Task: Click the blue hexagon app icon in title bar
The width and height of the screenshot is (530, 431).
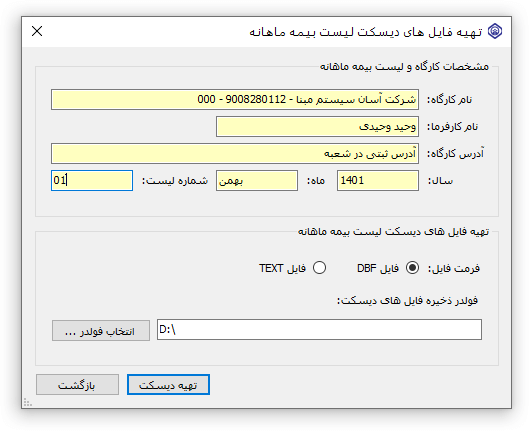Action: [495, 31]
